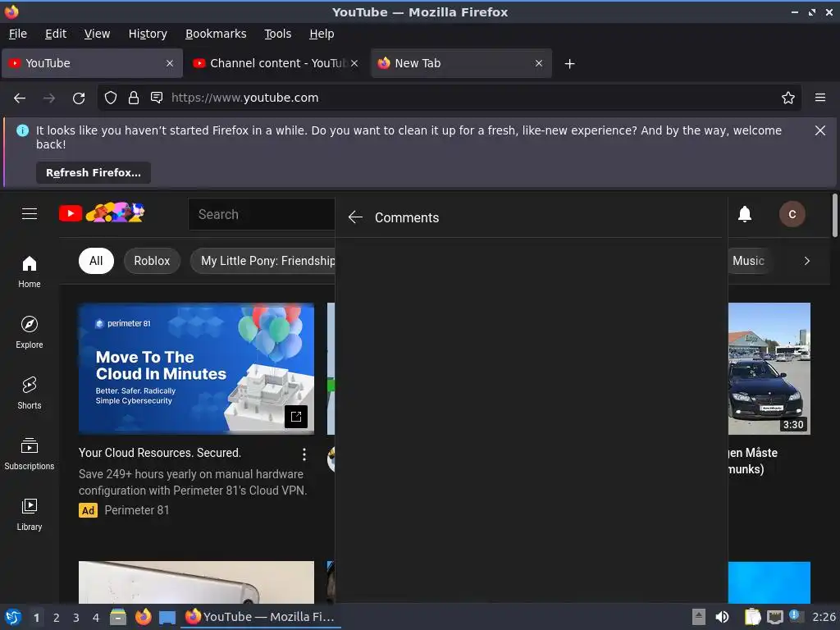Open the Perimeter 81 ad thumbnail
Screen dimensions: 840x630
pos(196,368)
